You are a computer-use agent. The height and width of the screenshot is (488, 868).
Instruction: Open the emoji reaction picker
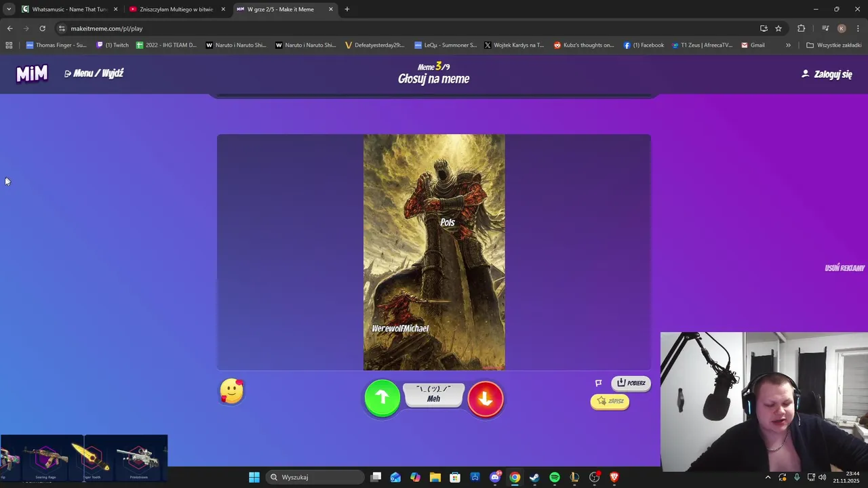click(232, 392)
